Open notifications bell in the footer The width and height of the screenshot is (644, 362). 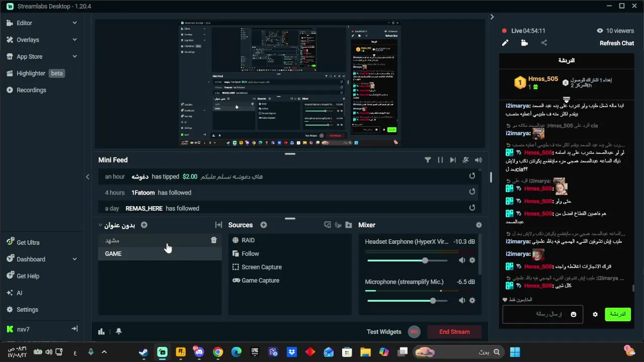[x=119, y=331]
